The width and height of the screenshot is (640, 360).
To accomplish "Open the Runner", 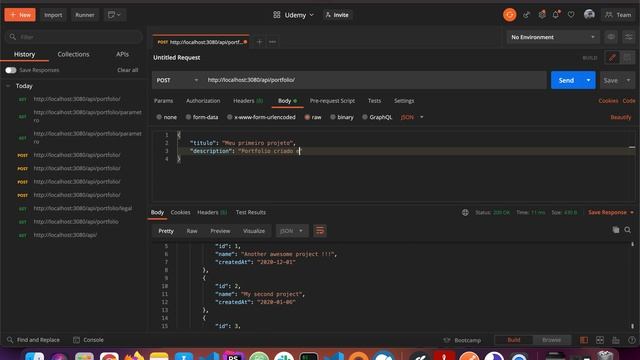I will click(x=85, y=15).
